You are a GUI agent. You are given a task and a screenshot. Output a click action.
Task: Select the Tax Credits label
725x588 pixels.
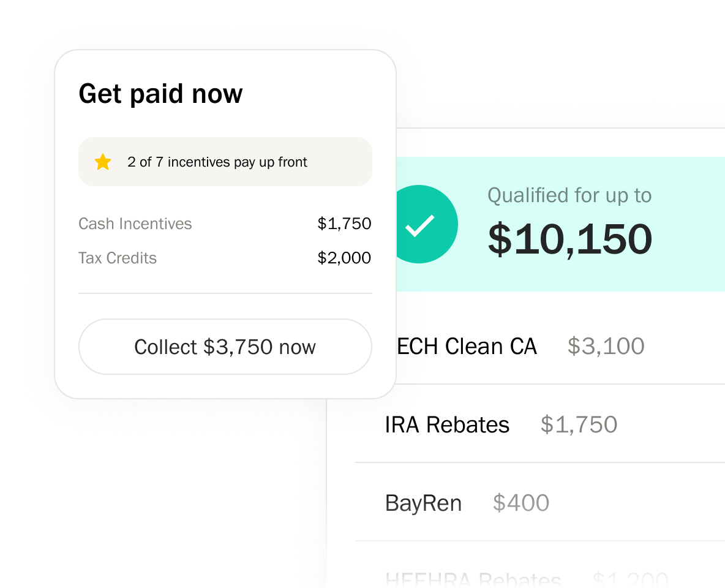(118, 258)
